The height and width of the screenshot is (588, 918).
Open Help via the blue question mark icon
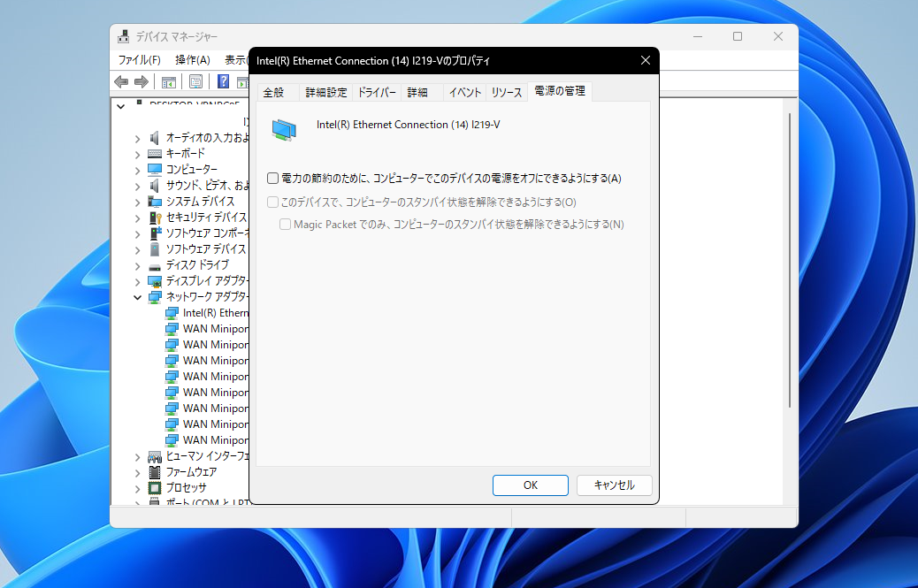pyautogui.click(x=223, y=81)
